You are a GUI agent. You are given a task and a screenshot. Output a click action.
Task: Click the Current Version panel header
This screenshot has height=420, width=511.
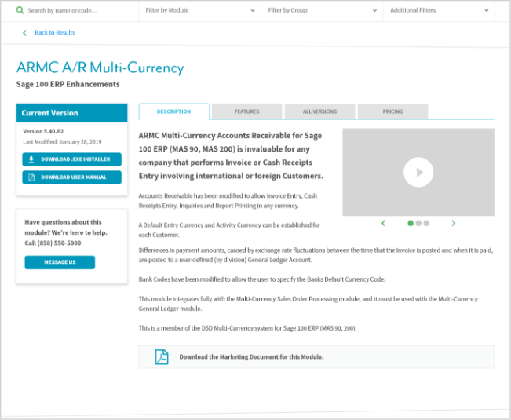[x=71, y=113]
